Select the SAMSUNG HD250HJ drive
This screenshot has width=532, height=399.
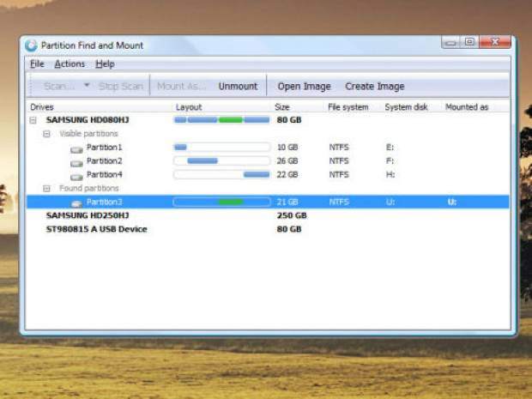coord(268,215)
